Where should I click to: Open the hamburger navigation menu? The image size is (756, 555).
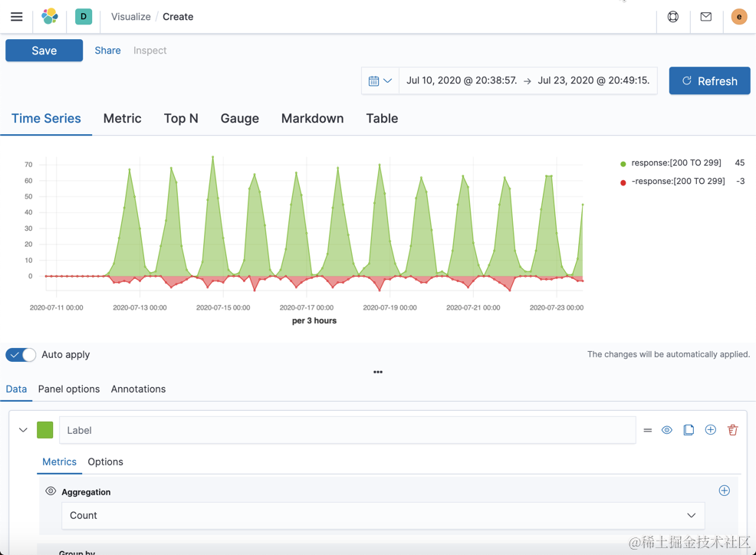16,16
